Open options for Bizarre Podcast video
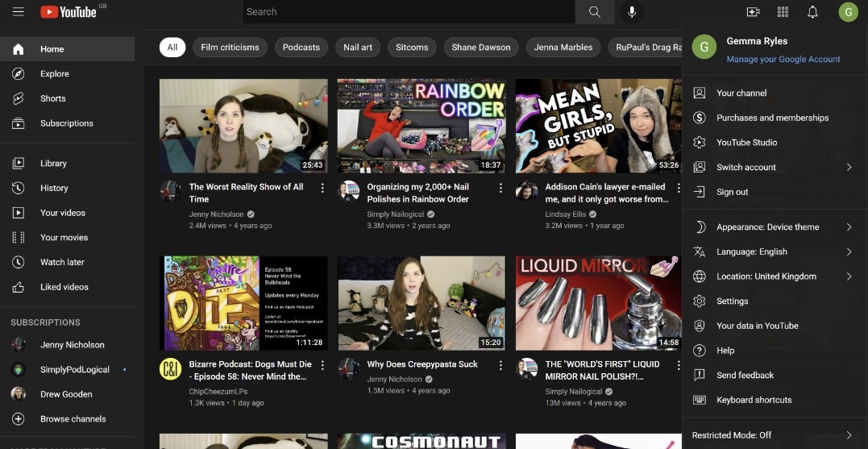 pyautogui.click(x=322, y=365)
